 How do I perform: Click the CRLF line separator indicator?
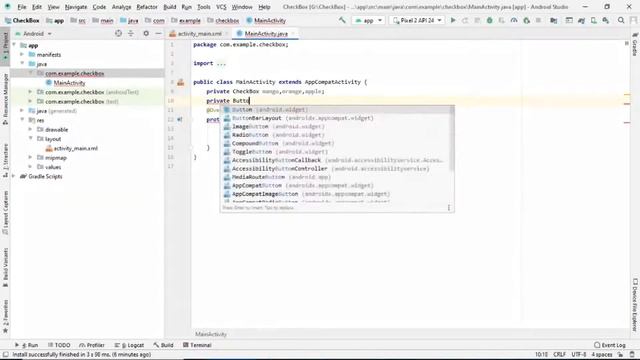coord(559,355)
